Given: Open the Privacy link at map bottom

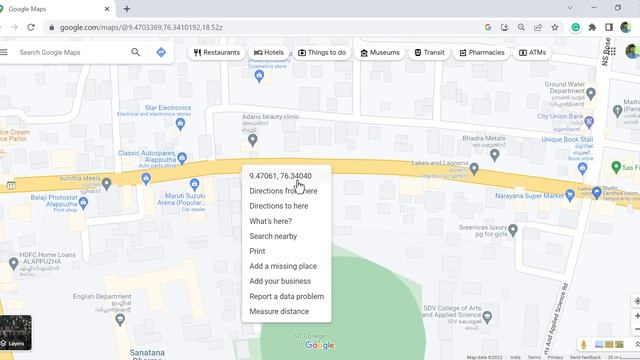Looking at the screenshot, I should pos(555,357).
